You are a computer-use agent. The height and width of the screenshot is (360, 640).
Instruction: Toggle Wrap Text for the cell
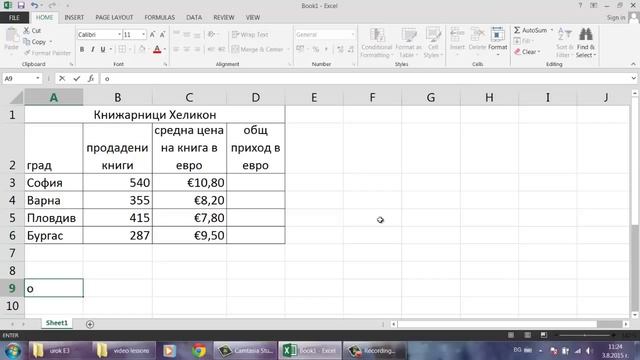[250, 35]
